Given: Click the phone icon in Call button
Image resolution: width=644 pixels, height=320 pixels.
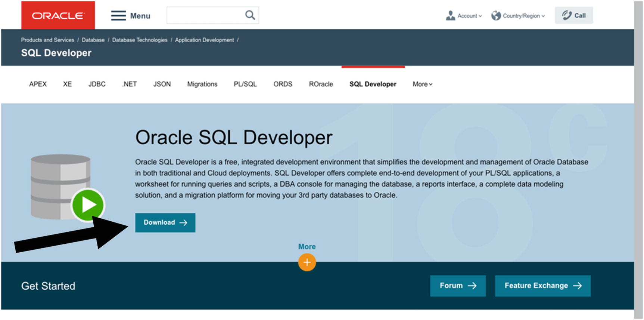Looking at the screenshot, I should tap(566, 15).
